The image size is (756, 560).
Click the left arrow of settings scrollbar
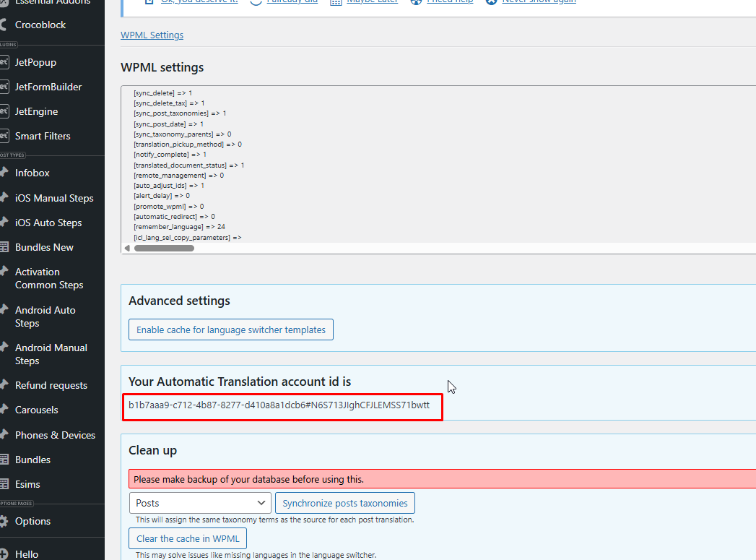[x=127, y=249]
